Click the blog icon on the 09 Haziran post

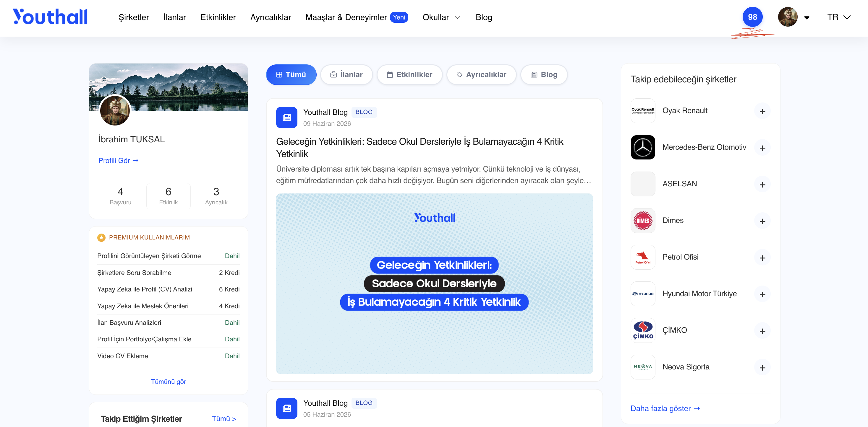(286, 118)
